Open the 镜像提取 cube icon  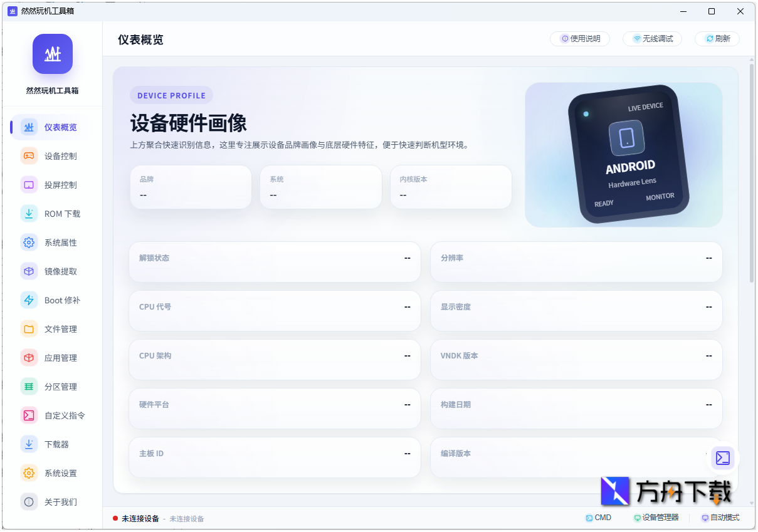29,271
